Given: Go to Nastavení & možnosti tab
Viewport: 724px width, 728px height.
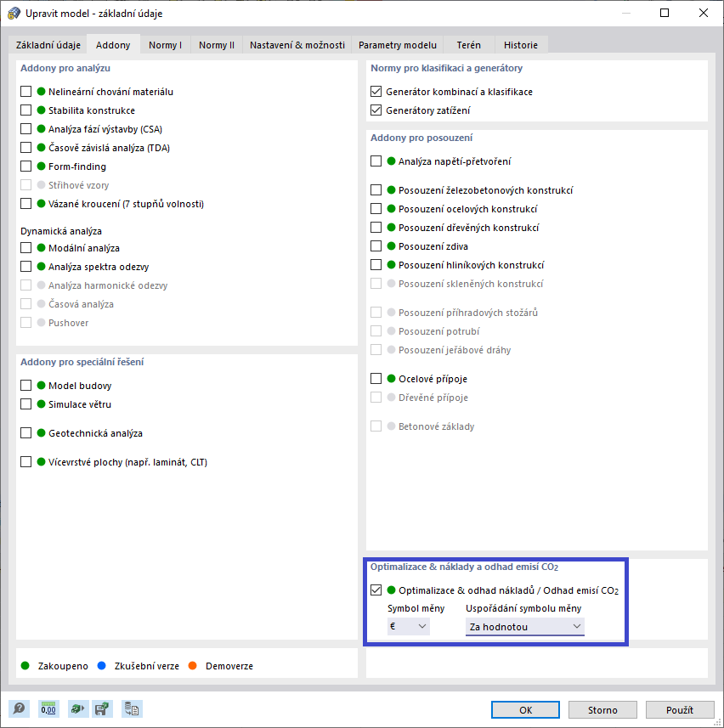Looking at the screenshot, I should pos(297,45).
